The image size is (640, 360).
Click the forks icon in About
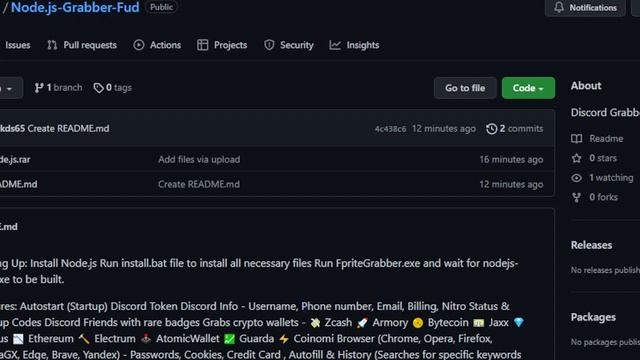[x=576, y=197]
